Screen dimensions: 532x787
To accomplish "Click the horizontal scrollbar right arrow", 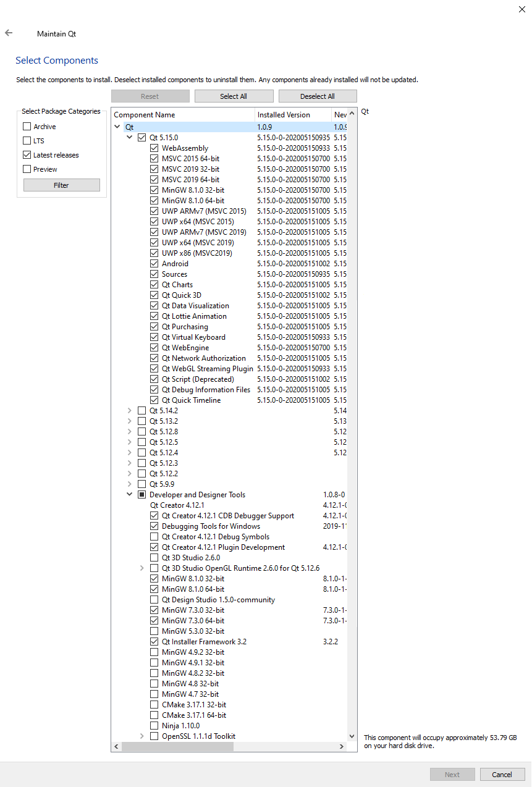I will pyautogui.click(x=342, y=747).
